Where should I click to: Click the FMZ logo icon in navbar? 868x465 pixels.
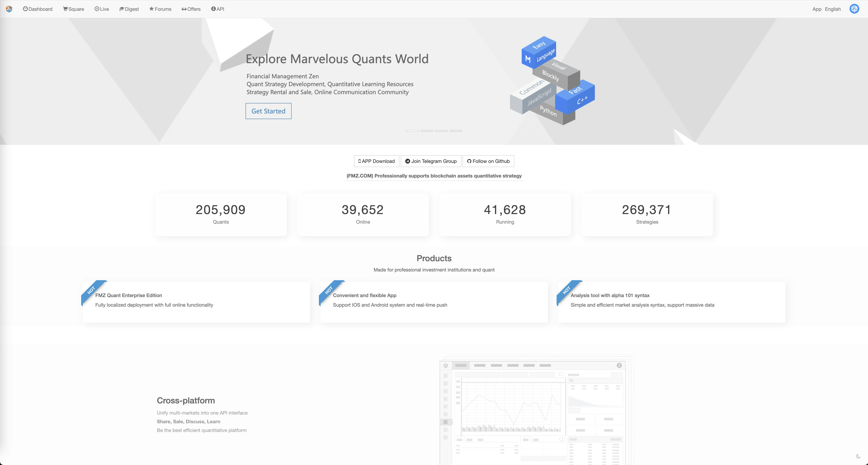coord(9,9)
